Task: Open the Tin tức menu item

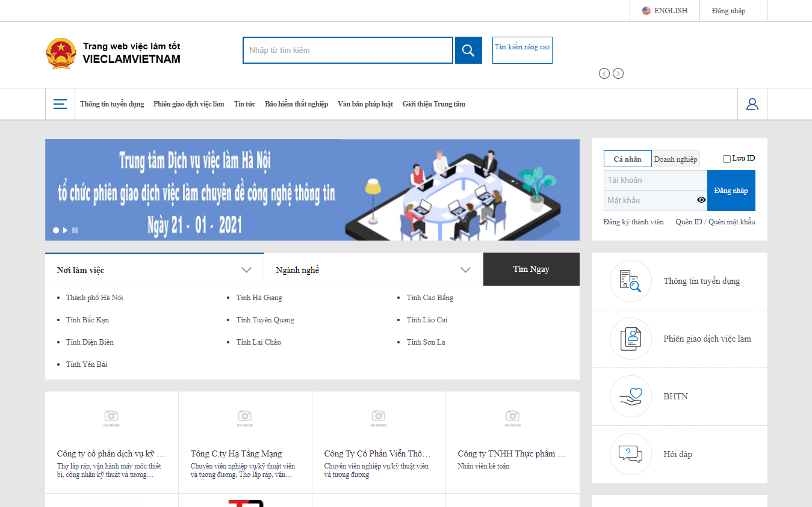Action: tap(244, 104)
